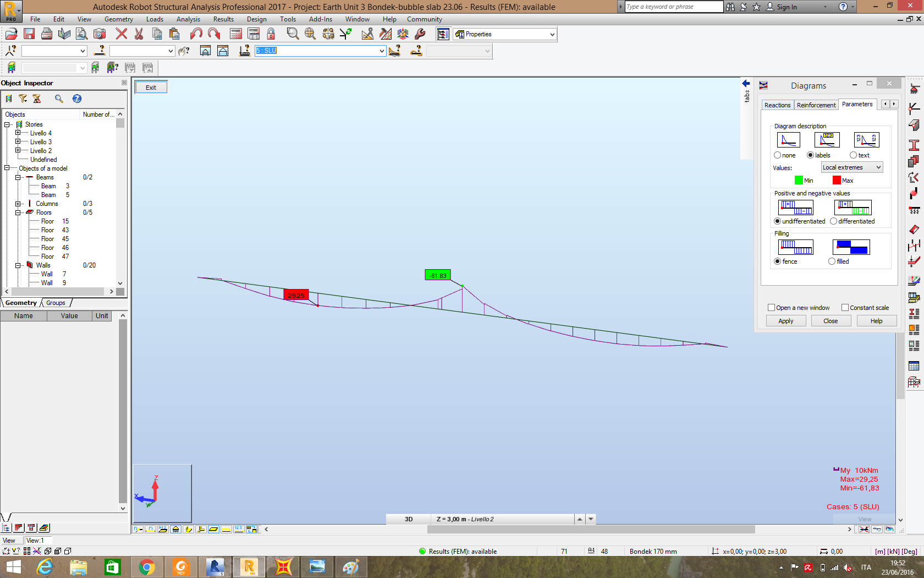Screen dimensions: 924x578
Task: Click the Help button in Diagrams dialog
Action: (x=877, y=321)
